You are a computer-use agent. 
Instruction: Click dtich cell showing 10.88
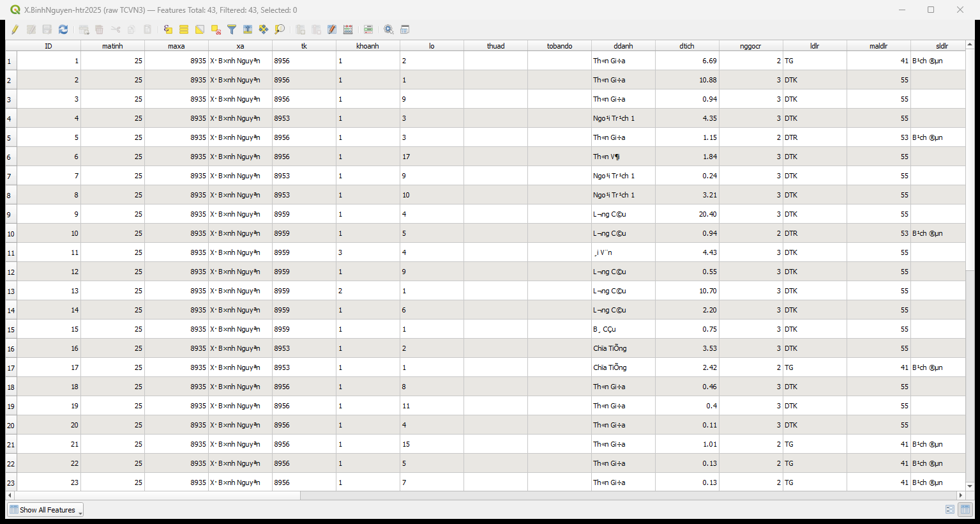click(x=687, y=80)
